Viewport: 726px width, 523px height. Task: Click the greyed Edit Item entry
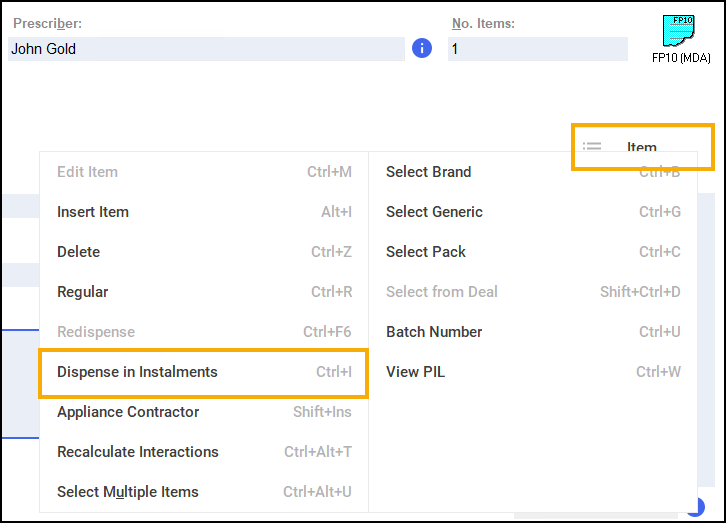pyautogui.click(x=87, y=172)
